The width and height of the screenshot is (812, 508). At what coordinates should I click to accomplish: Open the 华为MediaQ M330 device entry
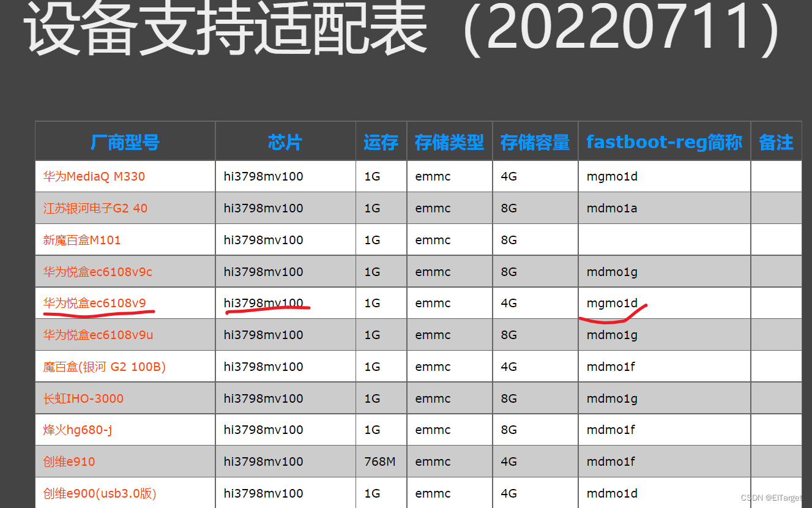94,177
